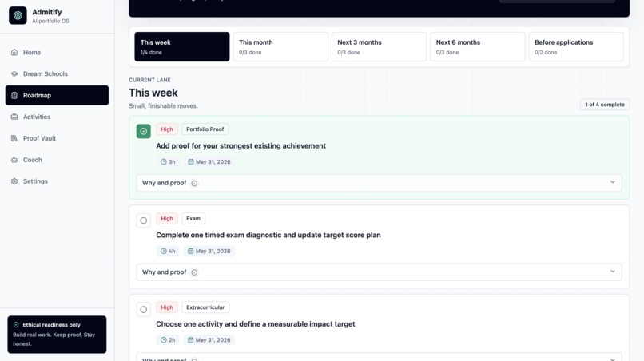Image resolution: width=644 pixels, height=361 pixels.
Task: Expand Why and proof for 'Add proof' task
Action: [379, 183]
